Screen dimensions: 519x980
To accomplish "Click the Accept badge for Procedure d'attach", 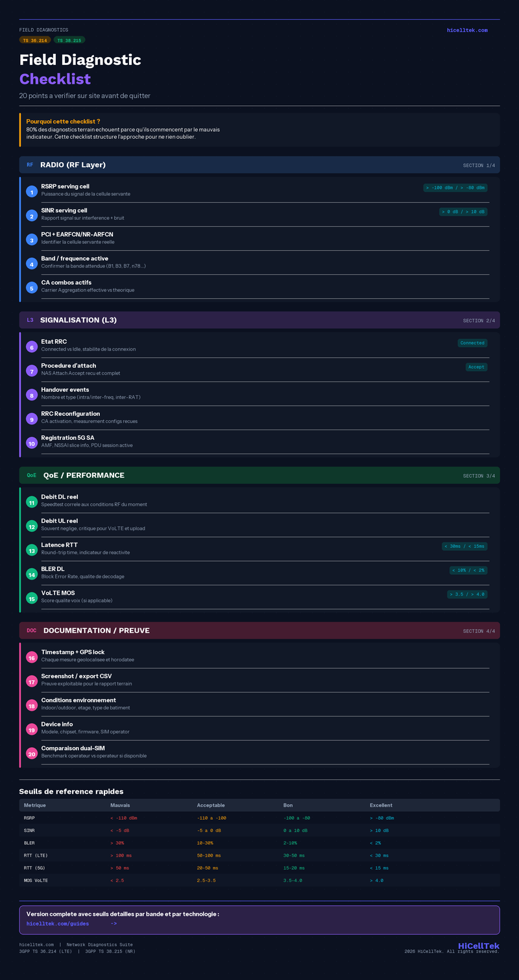I will 476,367.
